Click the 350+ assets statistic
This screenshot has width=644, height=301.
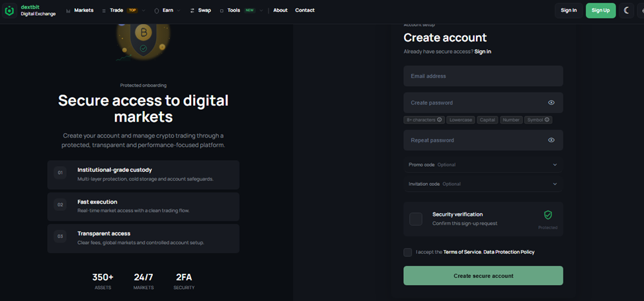[x=102, y=281]
